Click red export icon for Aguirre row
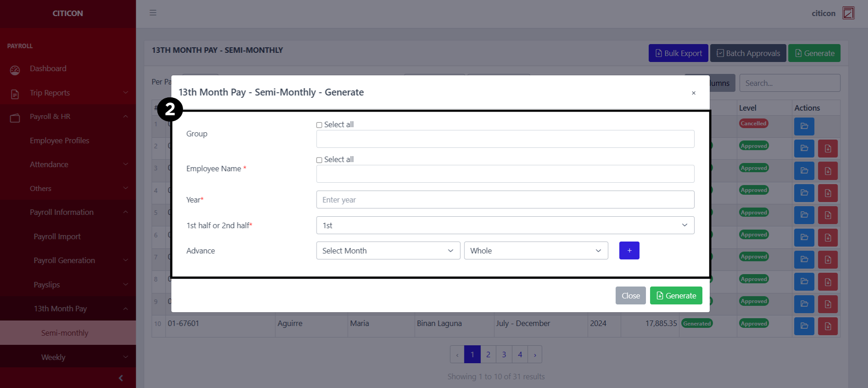The image size is (868, 388). pyautogui.click(x=828, y=326)
